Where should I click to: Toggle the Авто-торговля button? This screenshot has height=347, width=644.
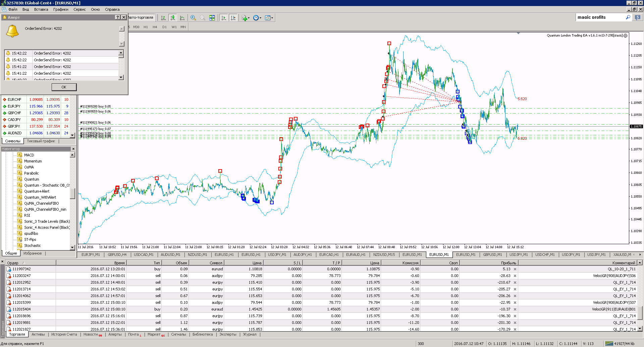coord(141,17)
